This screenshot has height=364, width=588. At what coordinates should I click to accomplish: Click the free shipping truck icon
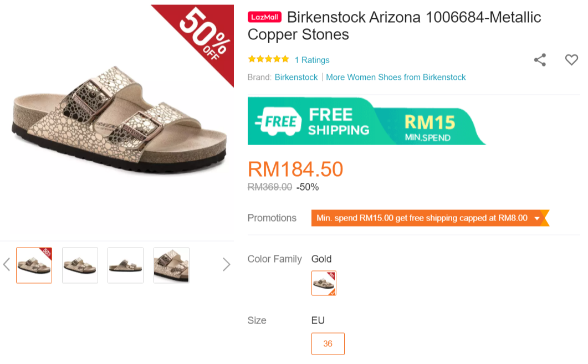(x=278, y=121)
